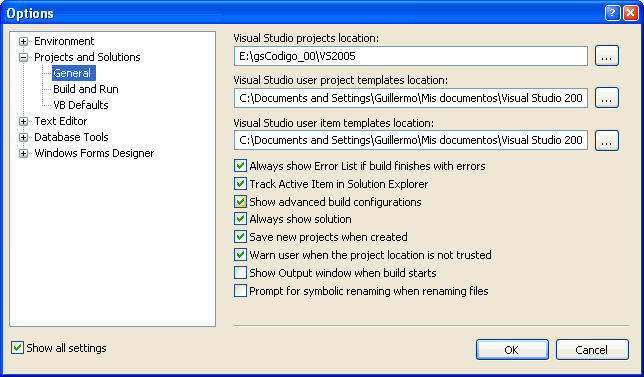Expand the Windows Forms Designer node
Image resolution: width=644 pixels, height=377 pixels.
(23, 154)
